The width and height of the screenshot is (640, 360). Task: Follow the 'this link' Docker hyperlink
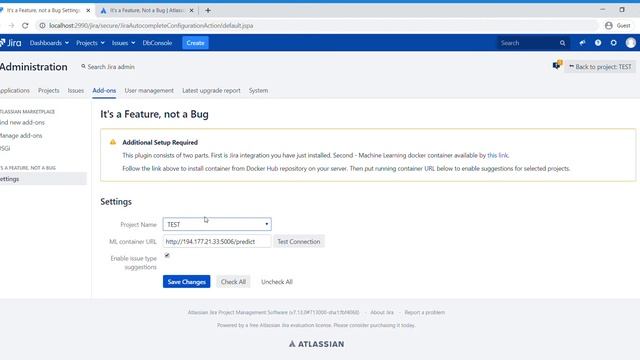tap(498, 156)
